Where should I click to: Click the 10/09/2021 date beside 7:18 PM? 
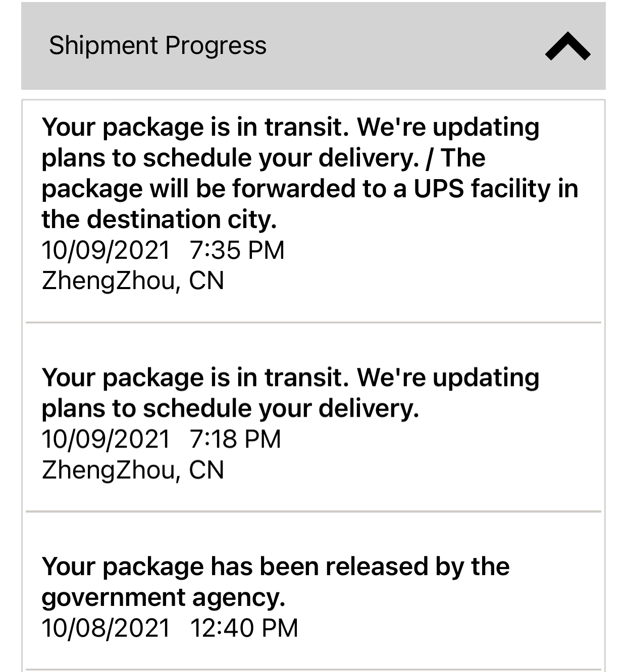[x=106, y=439]
